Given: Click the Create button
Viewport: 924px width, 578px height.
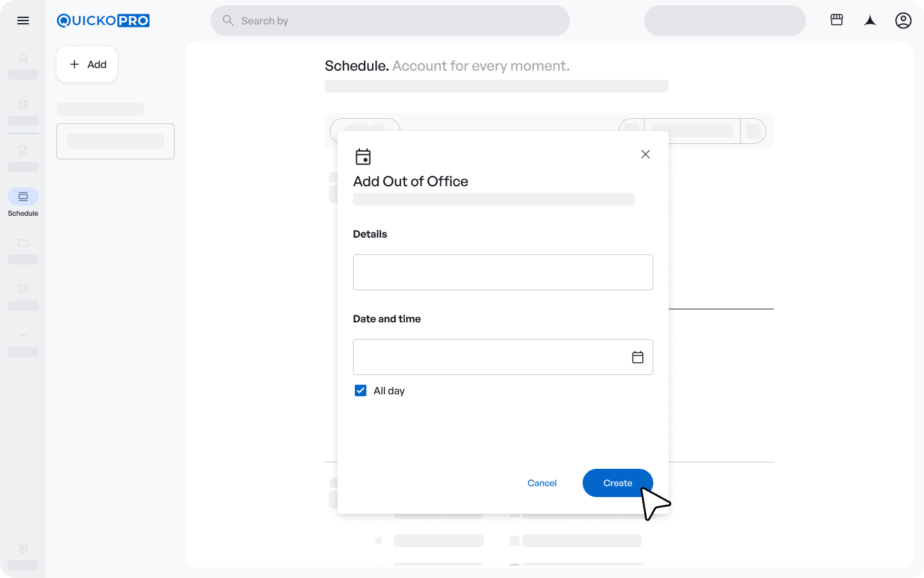Looking at the screenshot, I should pos(617,483).
